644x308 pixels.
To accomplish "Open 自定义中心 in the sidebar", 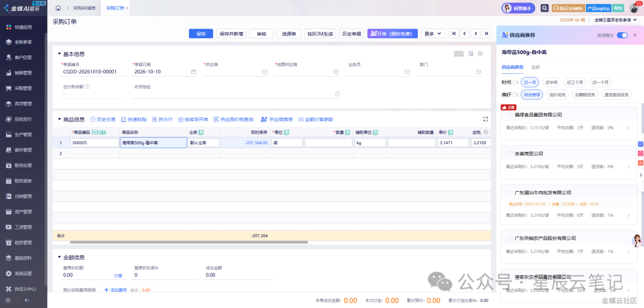I will pyautogui.click(x=23, y=289).
